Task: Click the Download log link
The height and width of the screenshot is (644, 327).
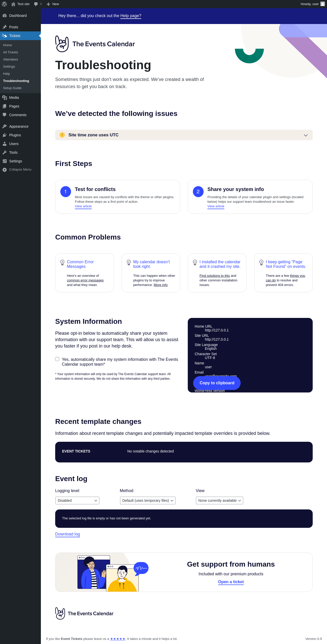Action: click(x=67, y=534)
